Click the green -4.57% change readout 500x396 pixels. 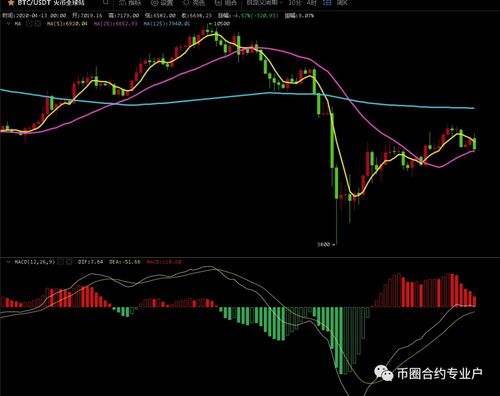(255, 15)
